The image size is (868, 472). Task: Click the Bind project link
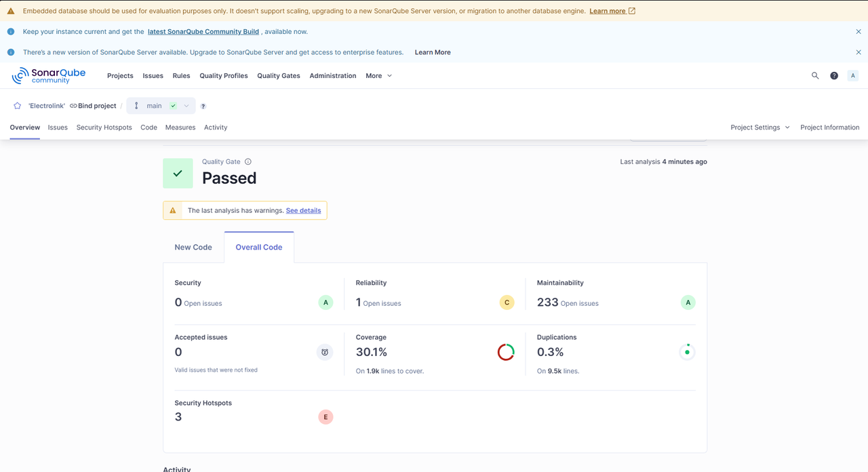pos(93,106)
